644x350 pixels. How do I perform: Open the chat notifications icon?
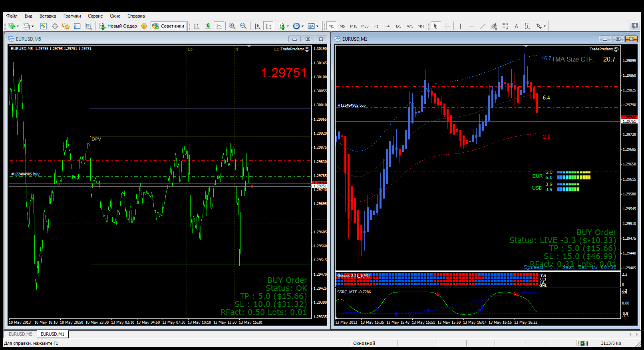click(635, 26)
